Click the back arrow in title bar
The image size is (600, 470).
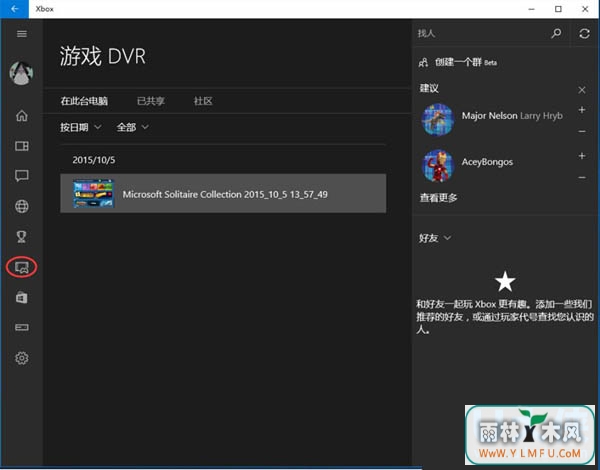14,9
